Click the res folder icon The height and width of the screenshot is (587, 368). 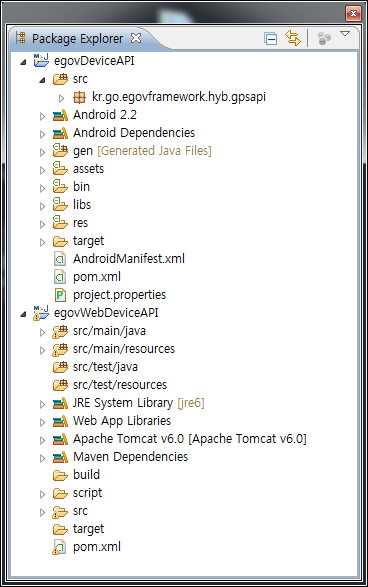click(x=60, y=222)
